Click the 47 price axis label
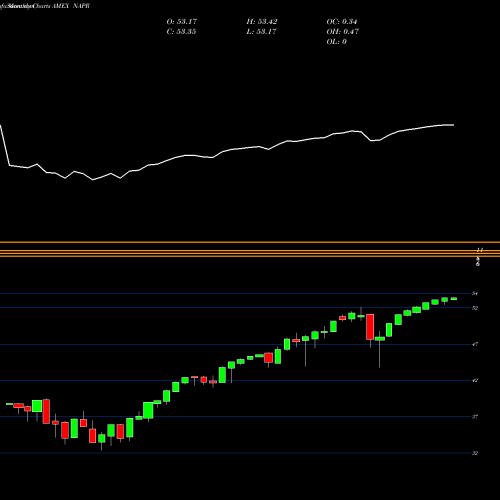 pos(475,344)
